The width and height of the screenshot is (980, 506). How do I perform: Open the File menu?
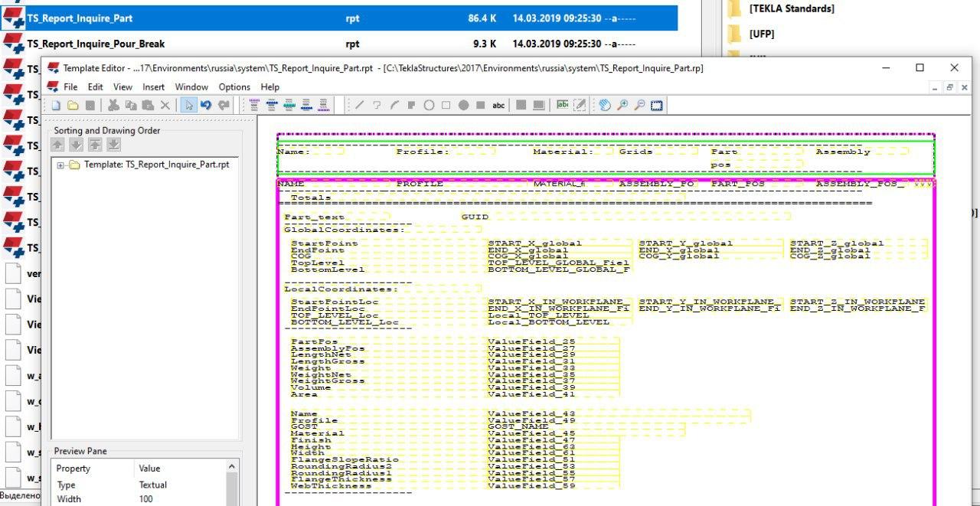coord(70,87)
